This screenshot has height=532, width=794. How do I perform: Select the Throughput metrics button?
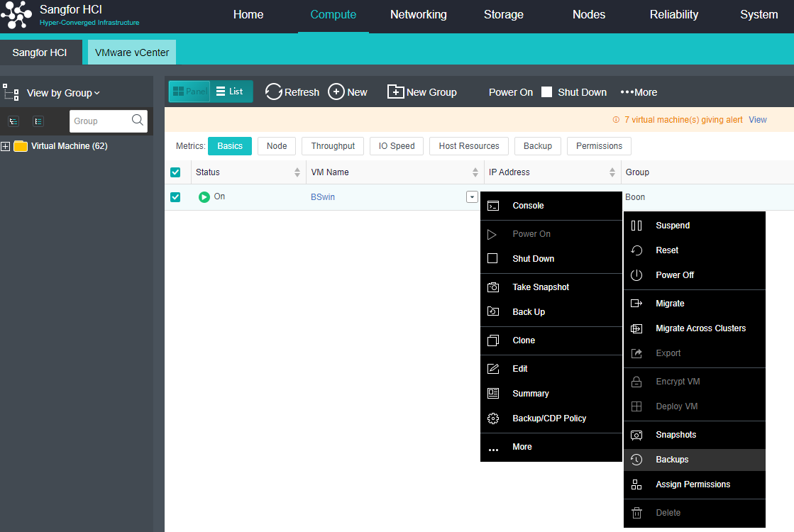tap(333, 146)
